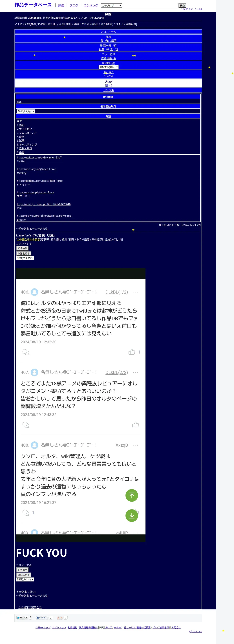Open the question mark beside the いいね button
The height and width of the screenshot is (644, 234).
pyautogui.click(x=50, y=618)
